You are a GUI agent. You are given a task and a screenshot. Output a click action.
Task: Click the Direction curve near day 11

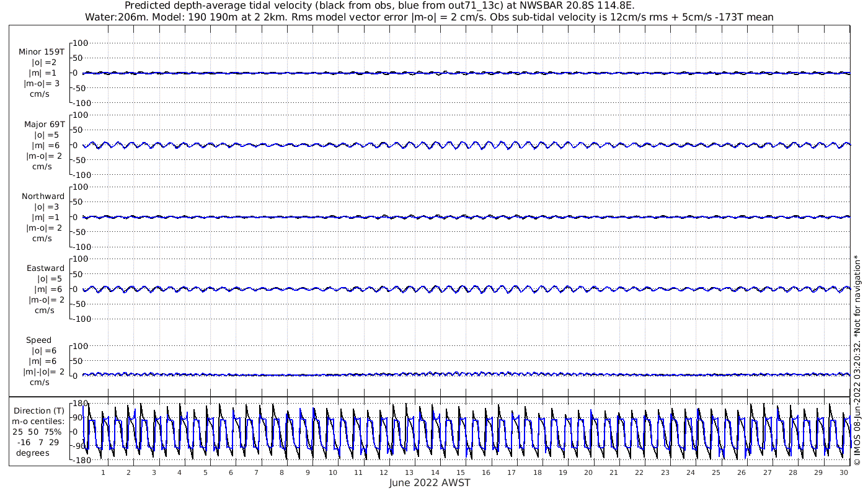click(358, 431)
